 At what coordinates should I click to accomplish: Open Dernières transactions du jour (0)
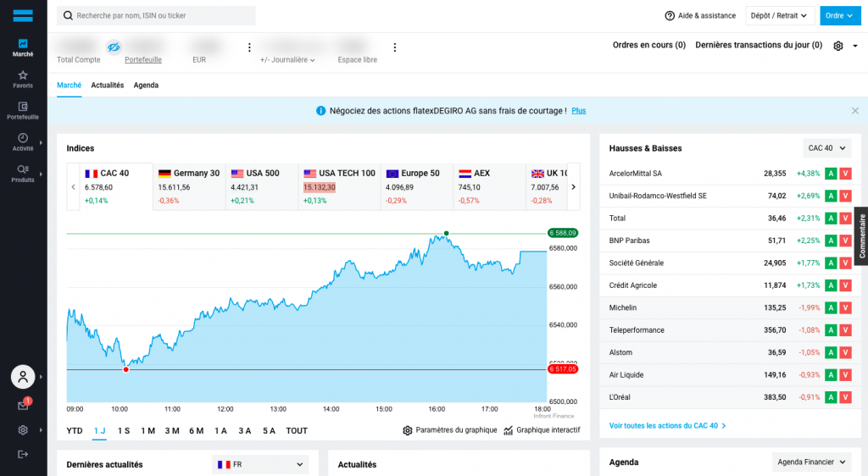tap(759, 45)
